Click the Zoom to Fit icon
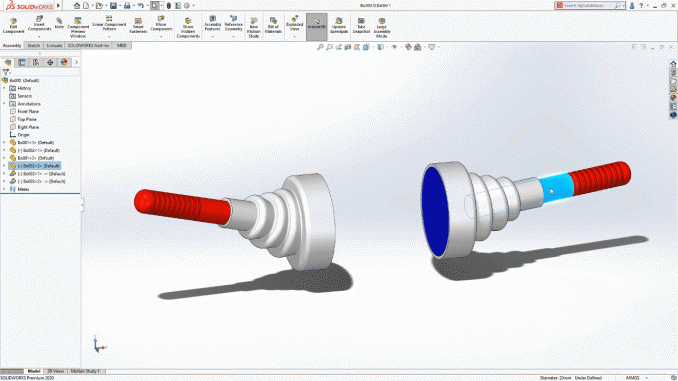 click(x=320, y=47)
